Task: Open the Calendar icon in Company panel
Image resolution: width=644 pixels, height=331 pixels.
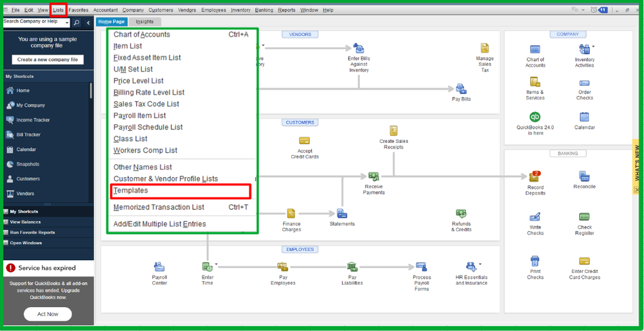Action: pos(584,117)
